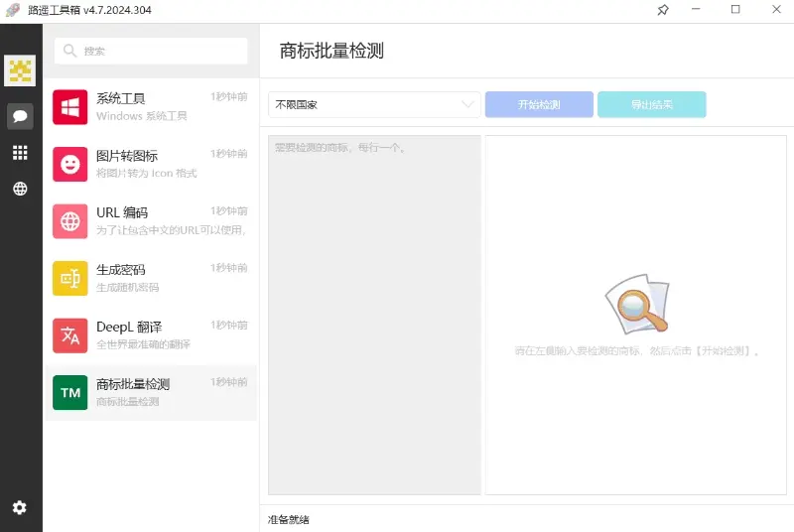794x532 pixels.
Task: Click the smiley image-to-icon tool icon
Action: [x=69, y=164]
